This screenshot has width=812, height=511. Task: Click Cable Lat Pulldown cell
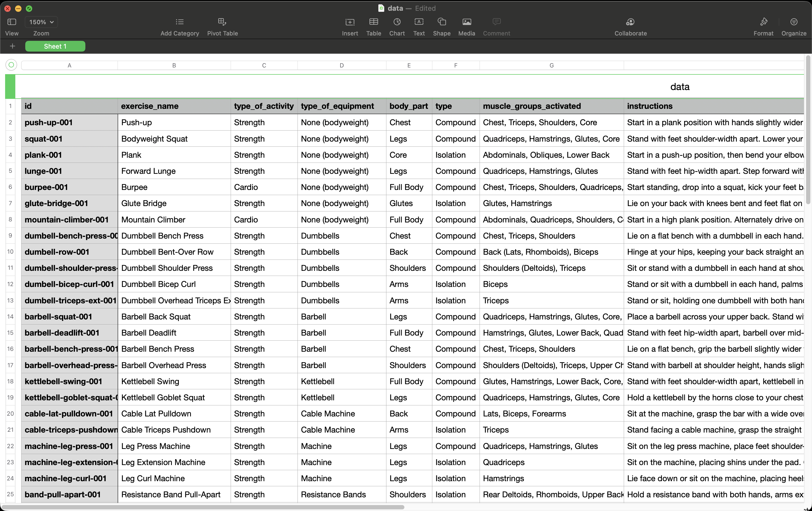pos(174,413)
